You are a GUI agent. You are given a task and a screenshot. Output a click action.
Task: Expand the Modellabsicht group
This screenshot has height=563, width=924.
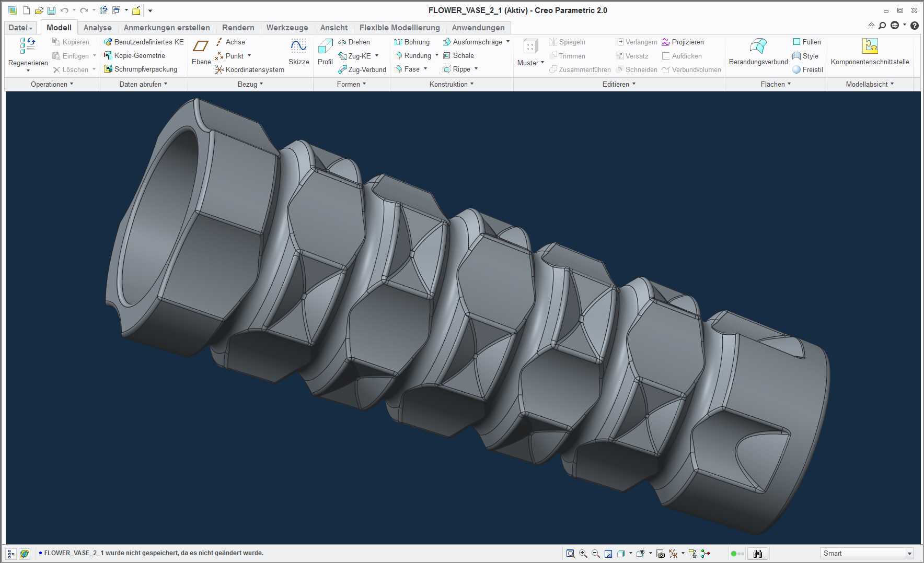pyautogui.click(x=870, y=84)
